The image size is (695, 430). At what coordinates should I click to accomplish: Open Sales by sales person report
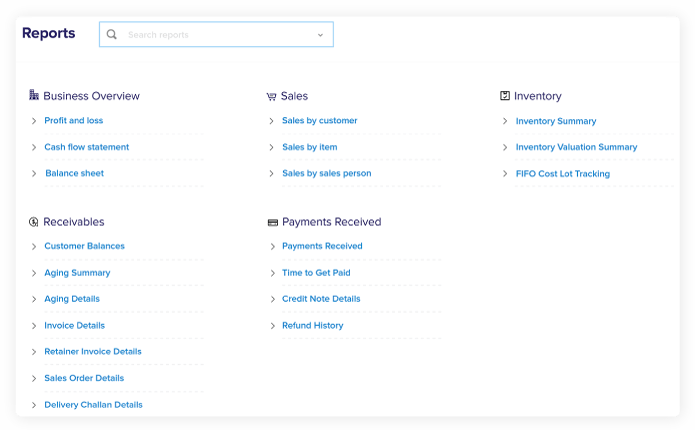327,173
